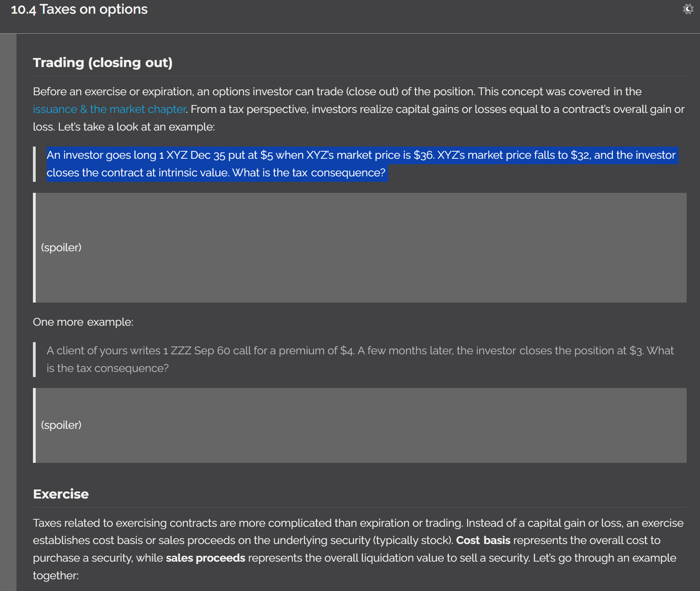
Task: Click "is the tax consequence?" in the ZZZ quote
Action: (107, 368)
